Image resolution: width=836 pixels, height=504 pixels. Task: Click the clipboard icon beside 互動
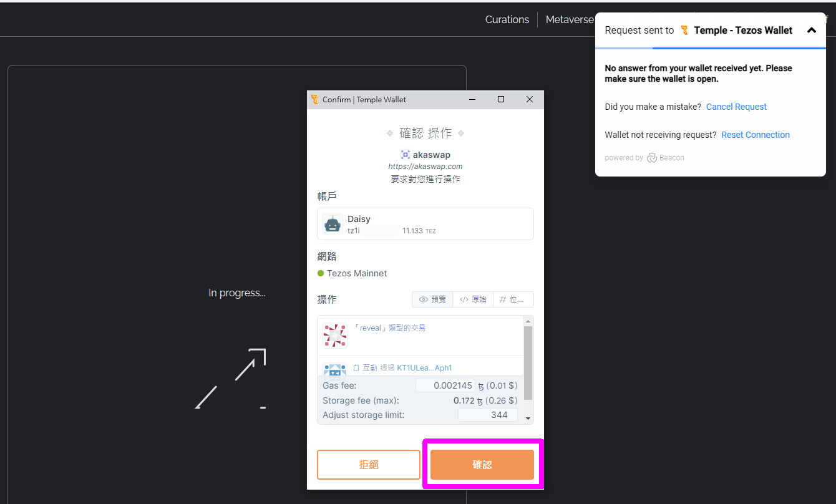356,368
